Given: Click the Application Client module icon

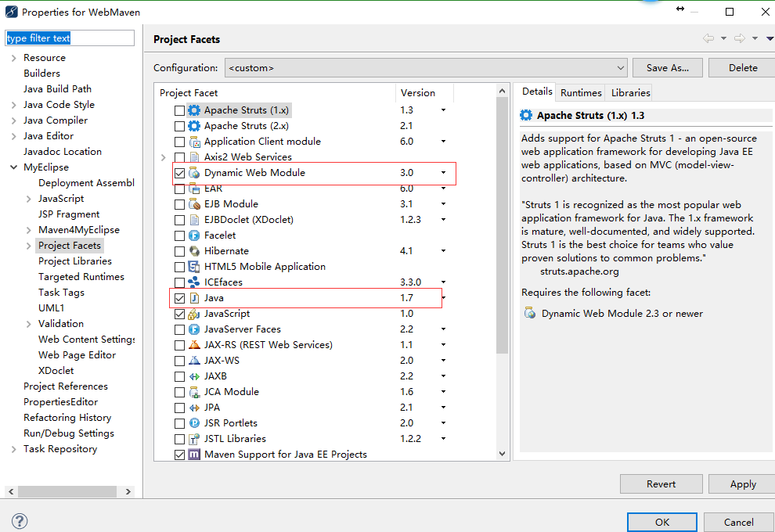Looking at the screenshot, I should click(x=194, y=142).
